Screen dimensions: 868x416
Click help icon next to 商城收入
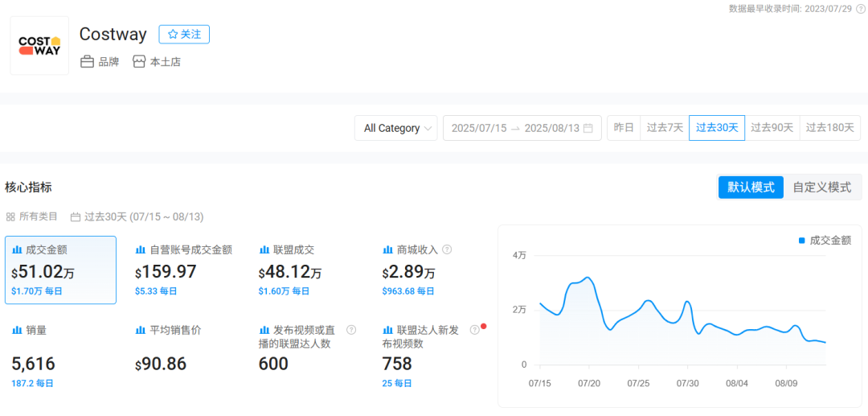447,249
